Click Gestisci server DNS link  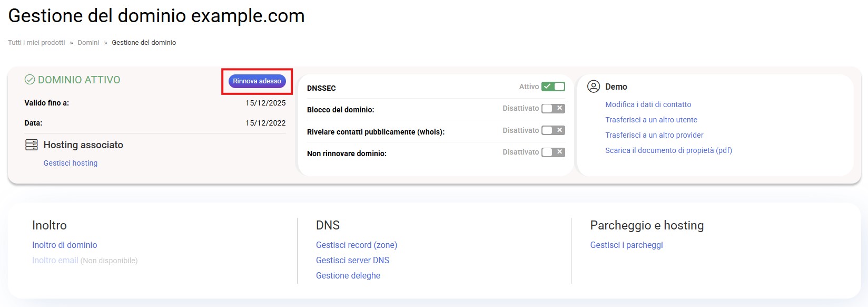pos(352,260)
